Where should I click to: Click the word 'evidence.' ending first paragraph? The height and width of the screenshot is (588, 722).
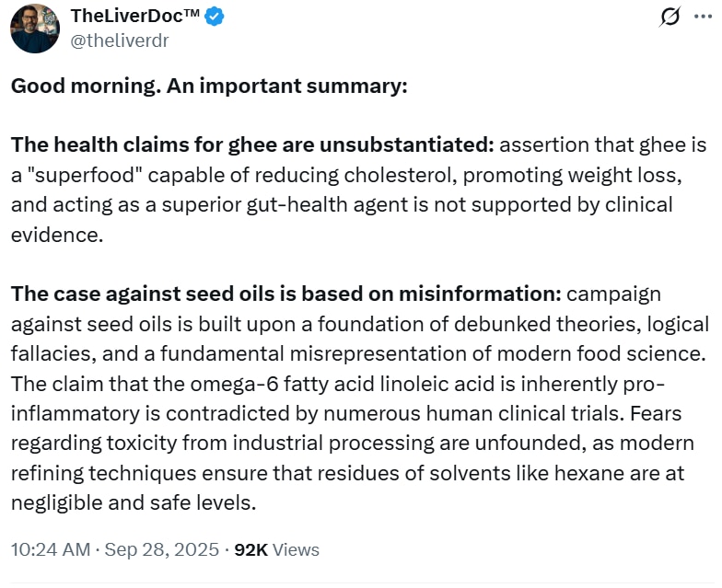(57, 235)
